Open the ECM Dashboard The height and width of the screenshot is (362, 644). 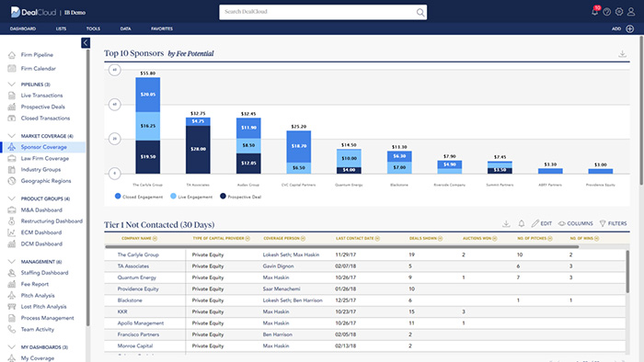click(x=41, y=232)
